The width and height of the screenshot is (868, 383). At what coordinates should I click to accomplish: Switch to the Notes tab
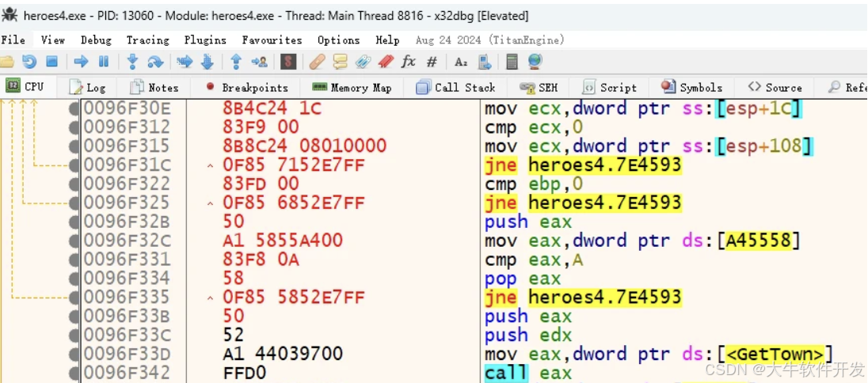point(154,88)
